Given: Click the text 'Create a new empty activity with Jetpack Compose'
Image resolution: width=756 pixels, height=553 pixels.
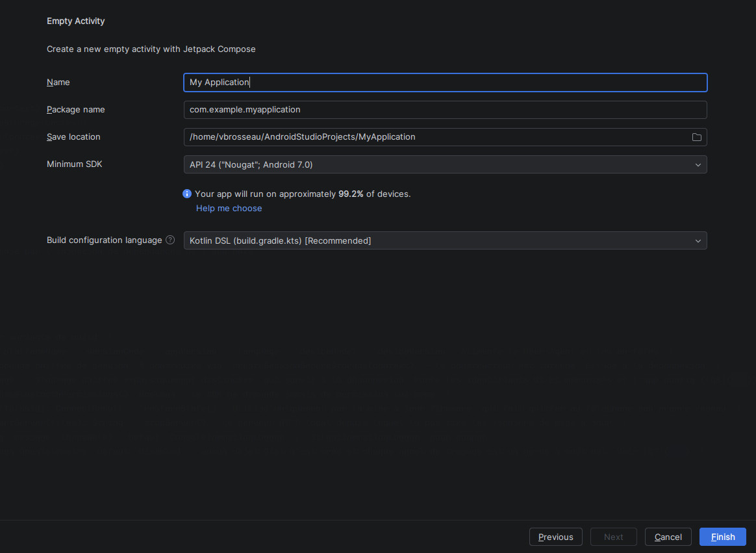Looking at the screenshot, I should tap(151, 49).
